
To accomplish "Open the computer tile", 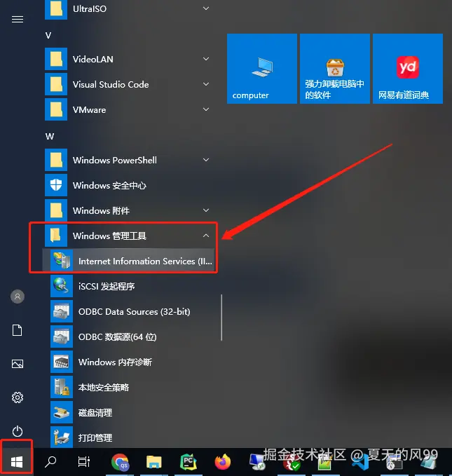I will (x=262, y=69).
